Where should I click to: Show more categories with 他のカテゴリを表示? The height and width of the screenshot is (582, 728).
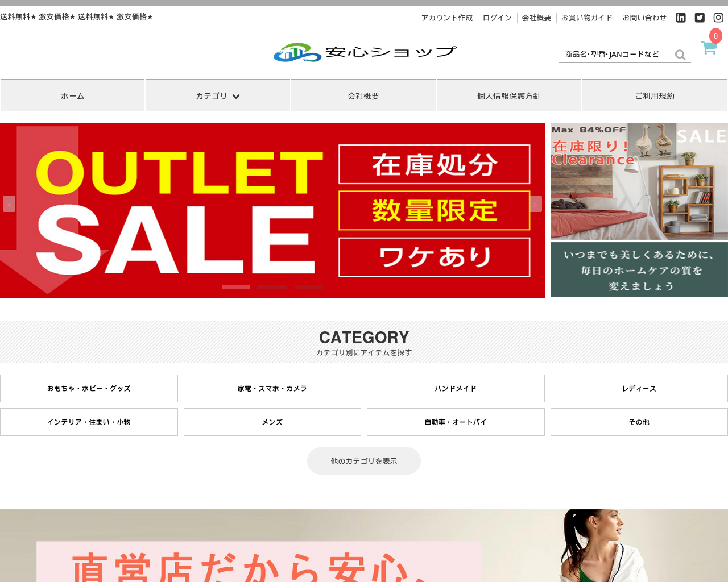pyautogui.click(x=364, y=461)
